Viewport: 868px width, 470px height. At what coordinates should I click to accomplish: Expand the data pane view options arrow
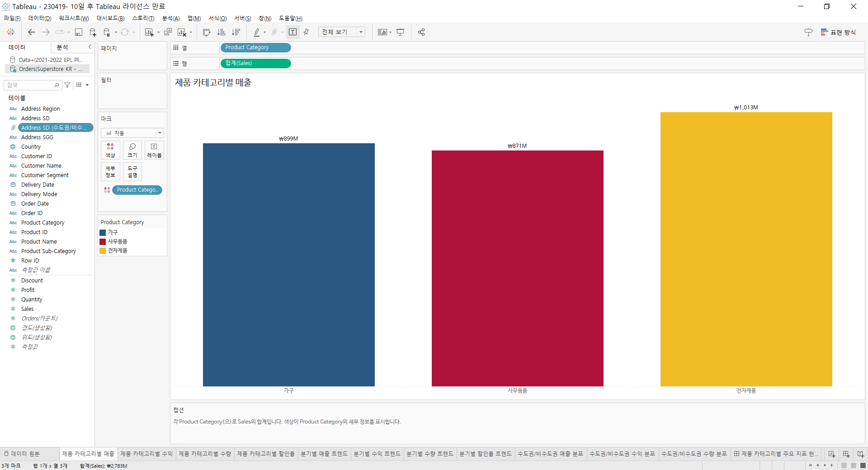click(87, 85)
